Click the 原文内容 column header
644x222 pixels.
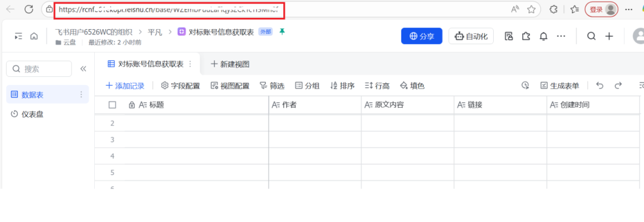(x=408, y=105)
